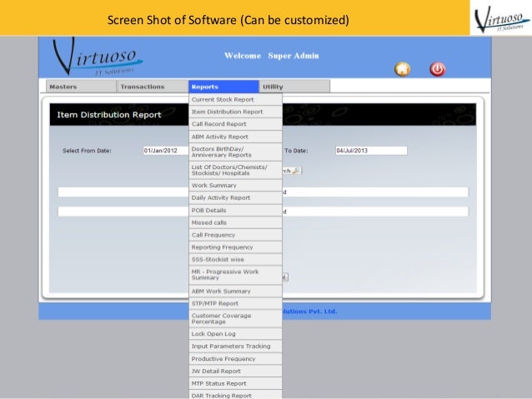Open the Utility menu tab

[x=294, y=87]
